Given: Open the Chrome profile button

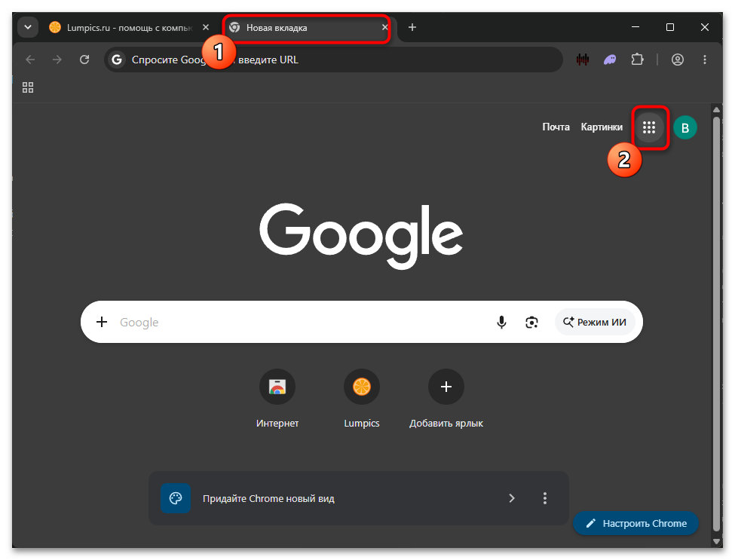Looking at the screenshot, I should [678, 60].
